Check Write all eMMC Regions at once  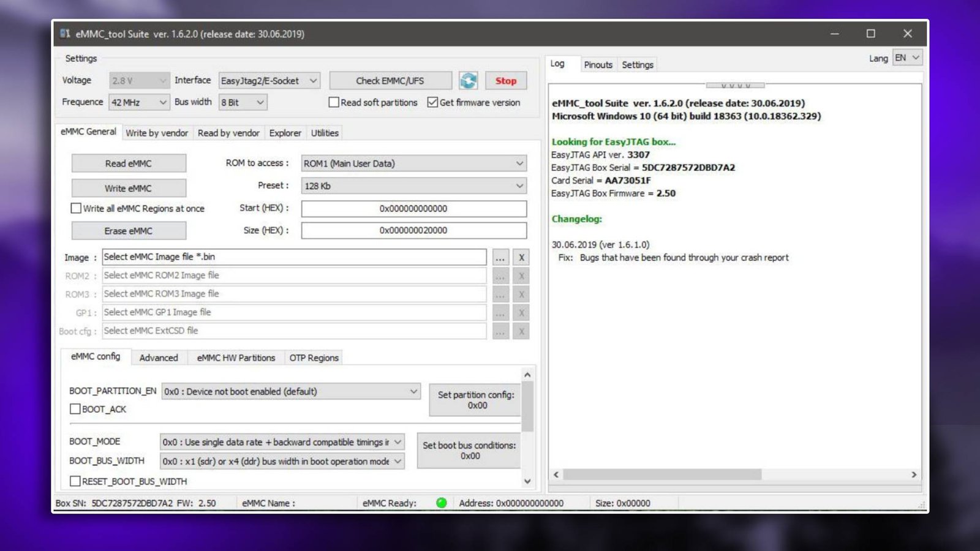(76, 208)
